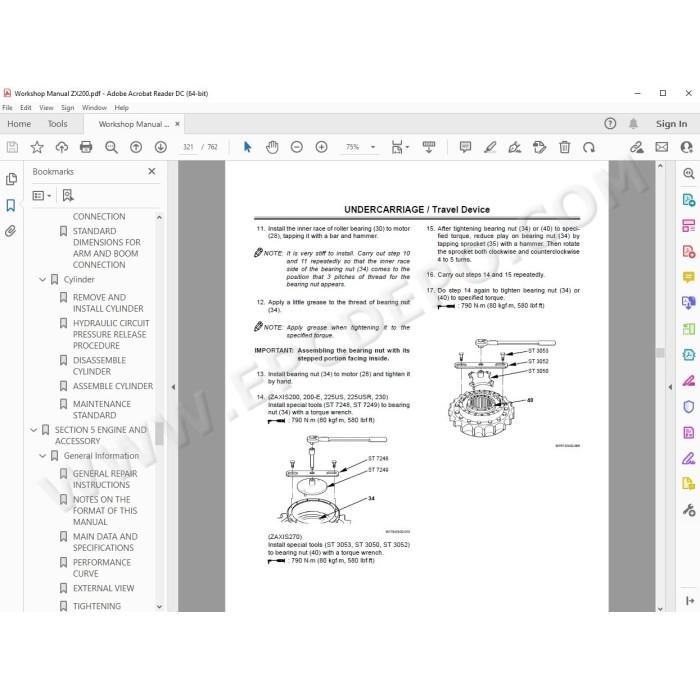The height and width of the screenshot is (700, 700).
Task: Go to next page arrow icon
Action: (x=161, y=147)
